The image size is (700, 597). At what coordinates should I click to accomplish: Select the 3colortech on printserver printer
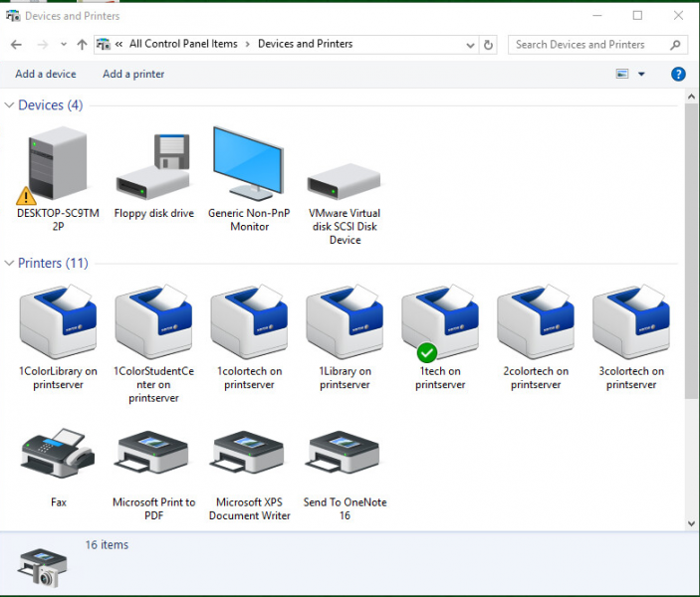pos(631,321)
